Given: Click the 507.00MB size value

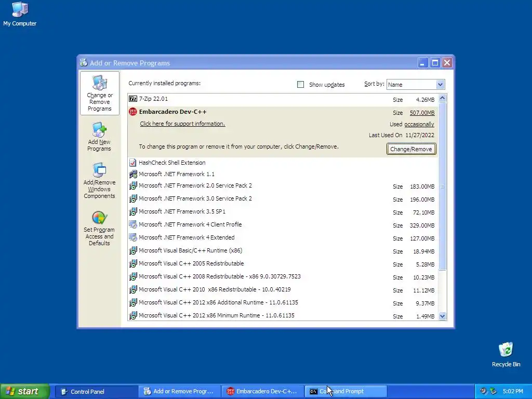Looking at the screenshot, I should pyautogui.click(x=422, y=113).
